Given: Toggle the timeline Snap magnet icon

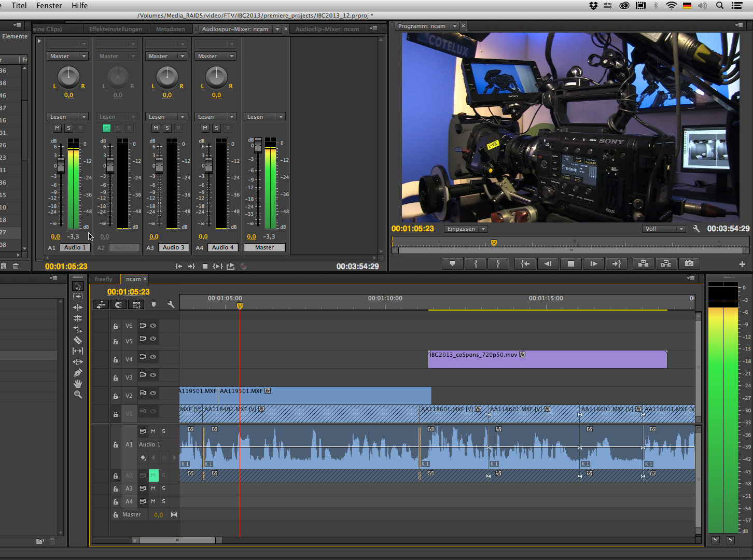Looking at the screenshot, I should (118, 305).
